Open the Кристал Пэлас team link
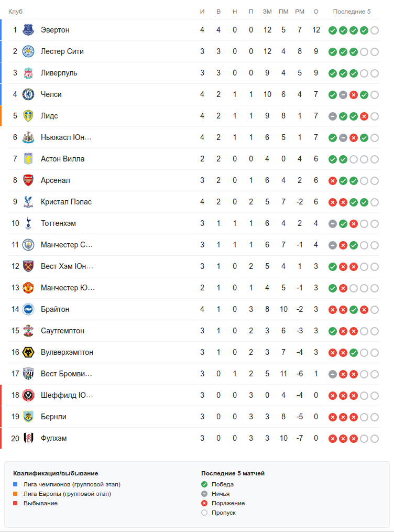The image size is (394, 532). coord(66,202)
